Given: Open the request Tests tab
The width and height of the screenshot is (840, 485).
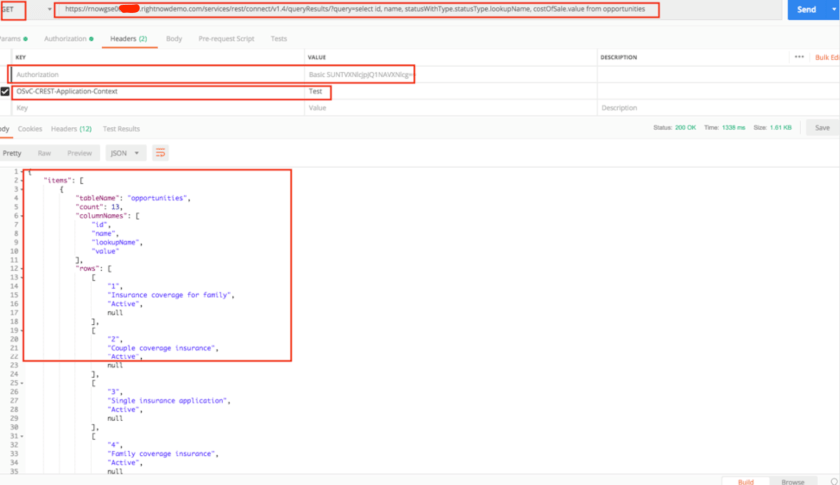Looking at the screenshot, I should [x=278, y=38].
